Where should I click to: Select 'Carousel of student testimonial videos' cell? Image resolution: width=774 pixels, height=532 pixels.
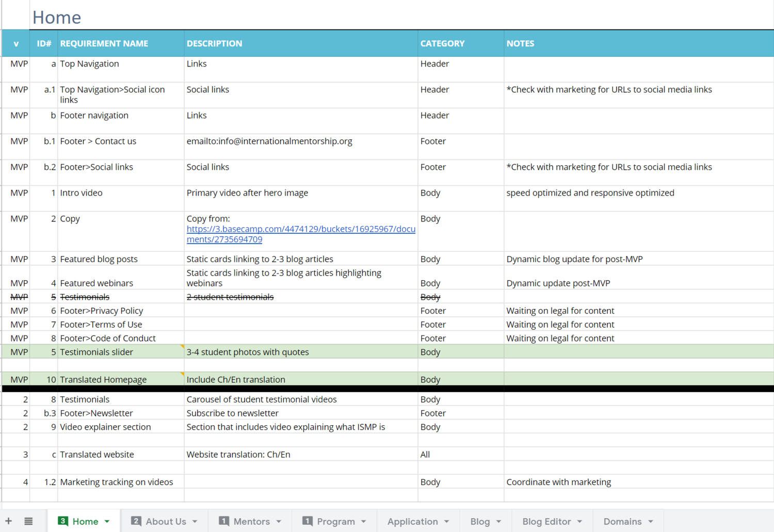pos(301,399)
